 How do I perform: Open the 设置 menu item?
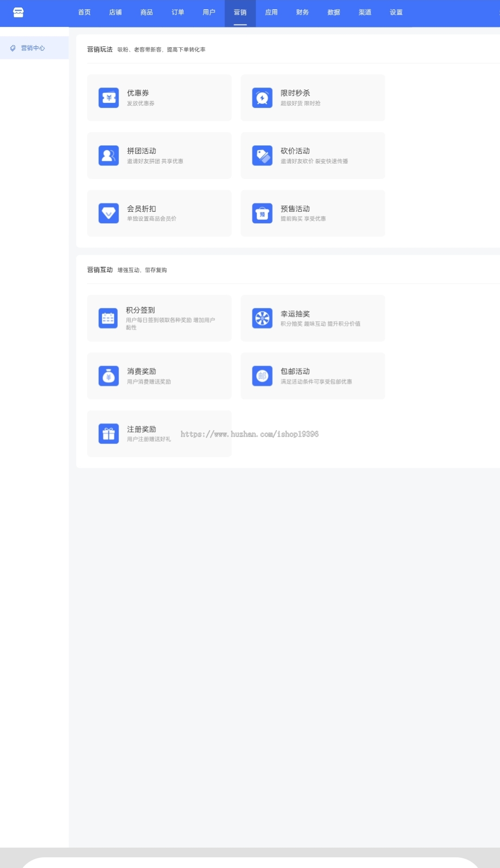[x=396, y=13]
